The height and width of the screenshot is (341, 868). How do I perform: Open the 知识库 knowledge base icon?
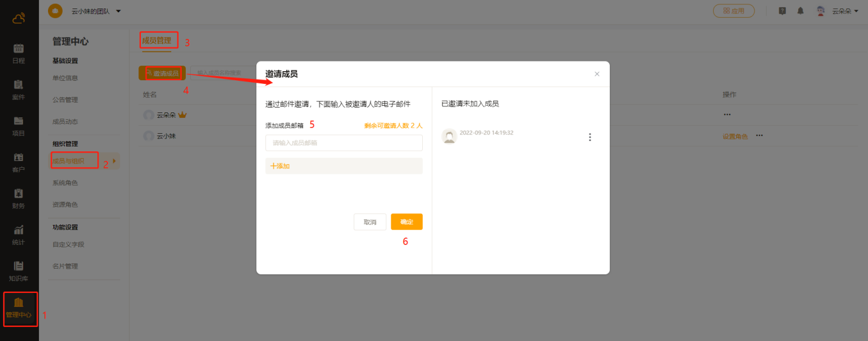[18, 271]
